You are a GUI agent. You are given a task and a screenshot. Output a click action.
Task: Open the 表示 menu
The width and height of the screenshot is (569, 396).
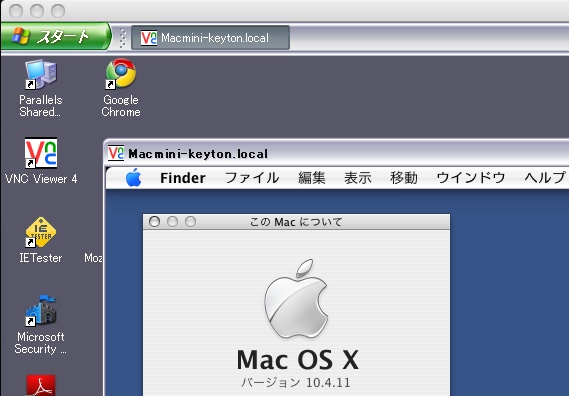[x=357, y=178]
